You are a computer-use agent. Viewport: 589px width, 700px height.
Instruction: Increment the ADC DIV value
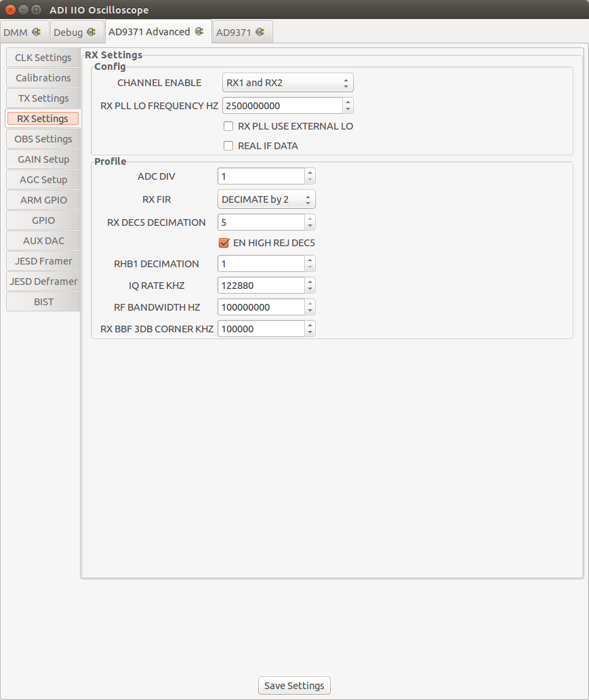click(310, 173)
